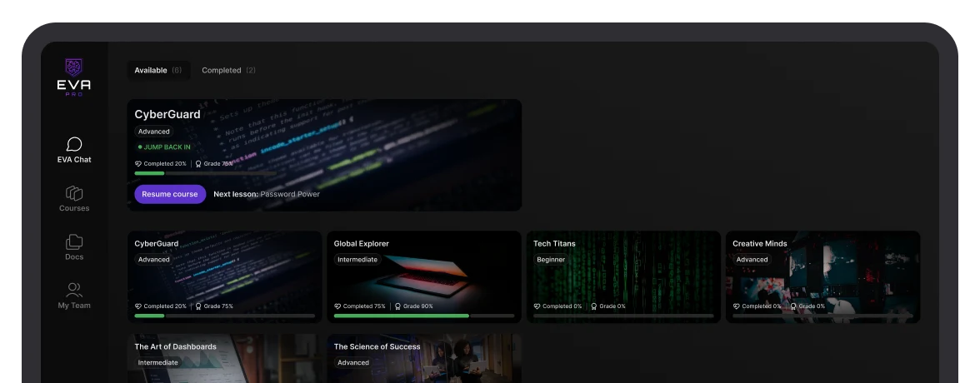The height and width of the screenshot is (383, 980).
Task: Click the Tech Titans Grade 0% medal icon
Action: pyautogui.click(x=594, y=306)
